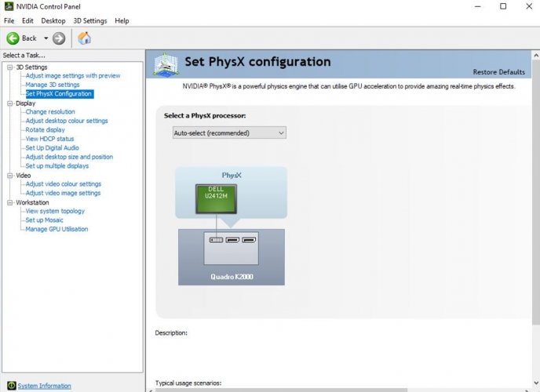Open the Back button history dropdown arrow
Image resolution: width=540 pixels, height=392 pixels.
46,38
